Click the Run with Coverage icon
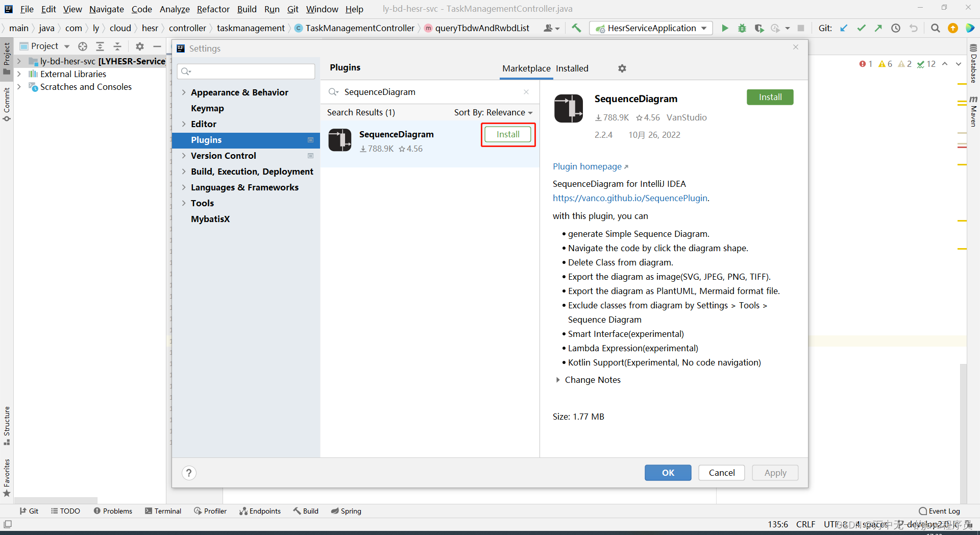Screen dimensions: 980x535 tap(759, 28)
